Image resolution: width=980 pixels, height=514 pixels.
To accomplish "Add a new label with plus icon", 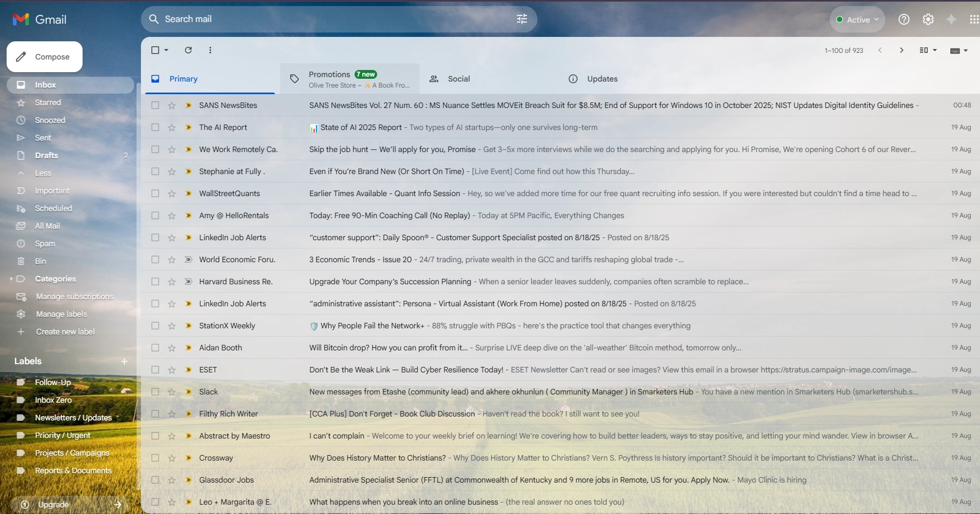I will [x=124, y=361].
